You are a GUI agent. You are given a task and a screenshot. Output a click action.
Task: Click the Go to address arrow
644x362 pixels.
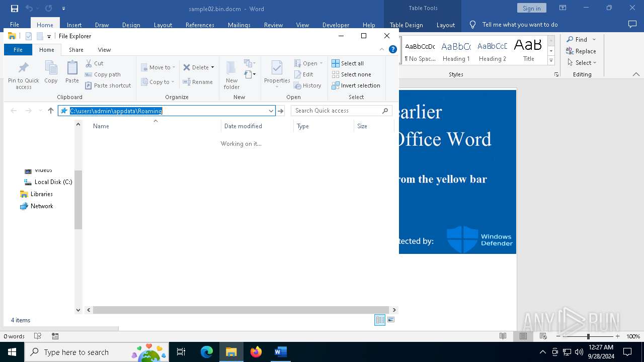pos(281,111)
